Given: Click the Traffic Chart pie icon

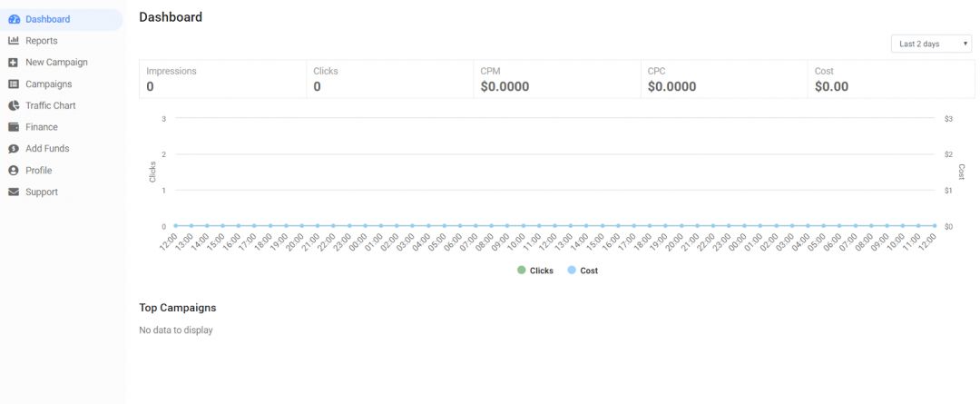Looking at the screenshot, I should pos(14,105).
